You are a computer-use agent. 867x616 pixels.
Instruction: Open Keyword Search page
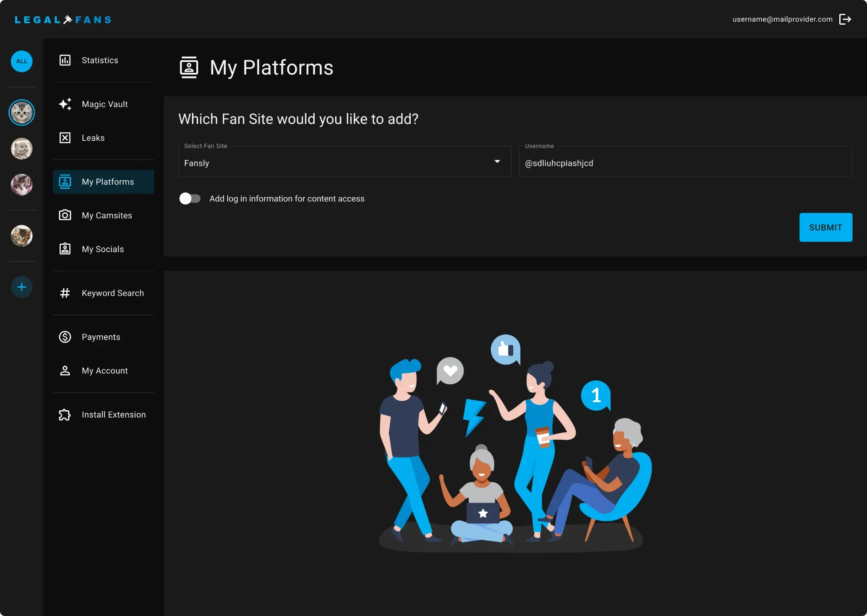click(x=104, y=293)
